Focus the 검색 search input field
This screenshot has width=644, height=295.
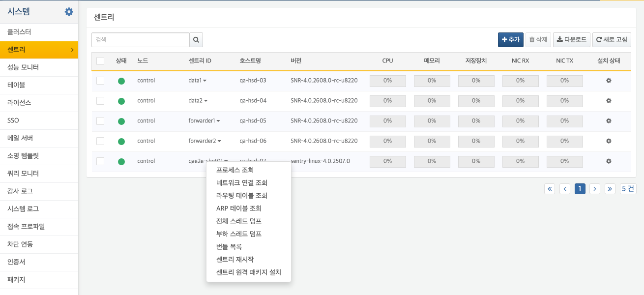[141, 40]
